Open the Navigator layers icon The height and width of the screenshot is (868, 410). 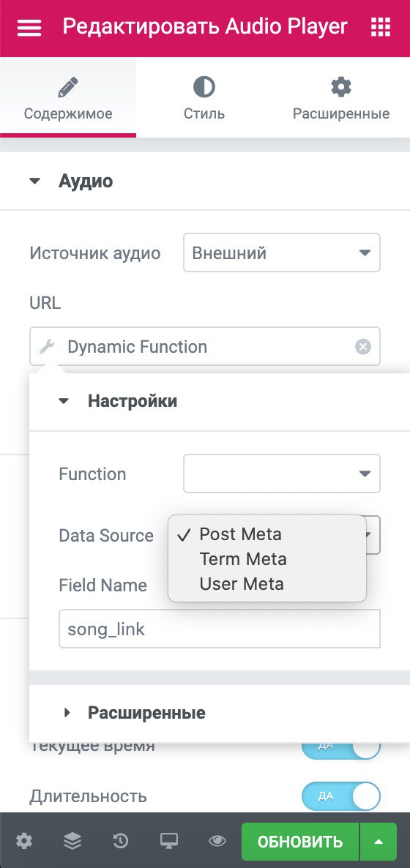[72, 842]
